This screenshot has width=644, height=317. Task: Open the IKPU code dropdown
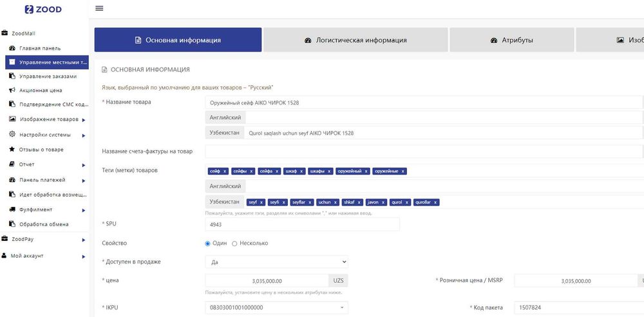[x=276, y=308]
